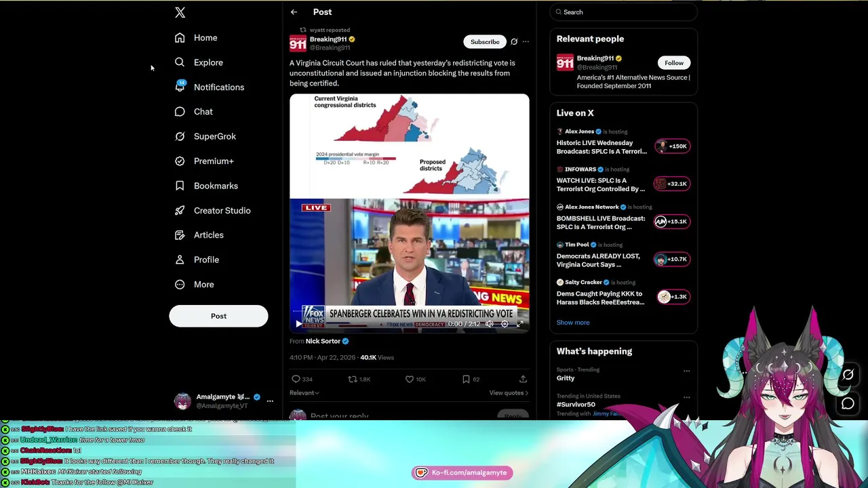The image size is (868, 488).
Task: Open Breaking911 avatar in Relevant people
Action: click(x=565, y=62)
